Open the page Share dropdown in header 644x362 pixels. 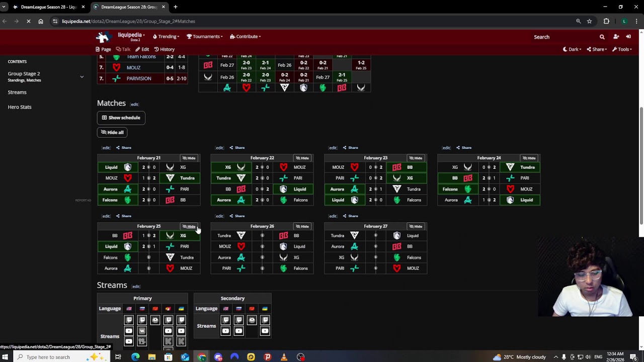(598, 49)
